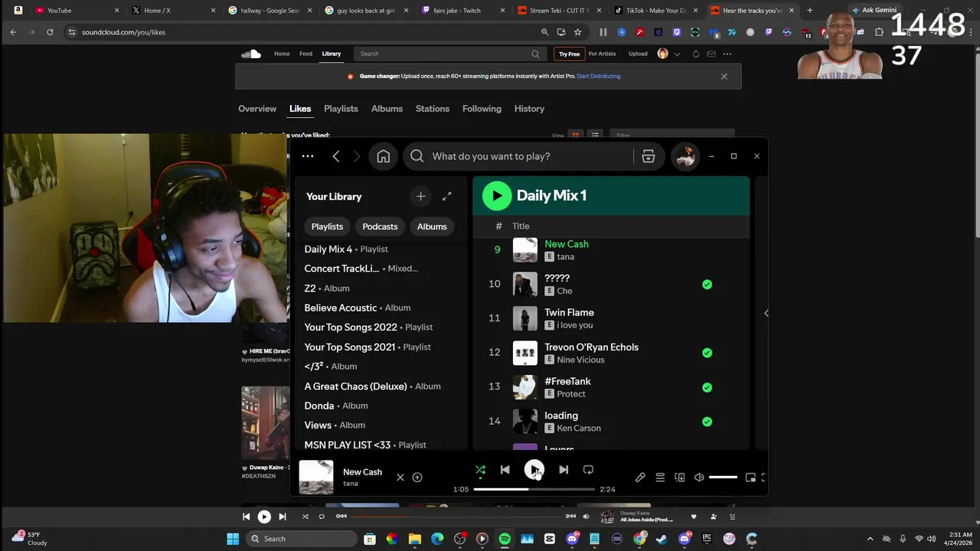Screen dimensions: 980x551
Task: Open Browse icon in Spotify search bar
Action: tap(648, 156)
